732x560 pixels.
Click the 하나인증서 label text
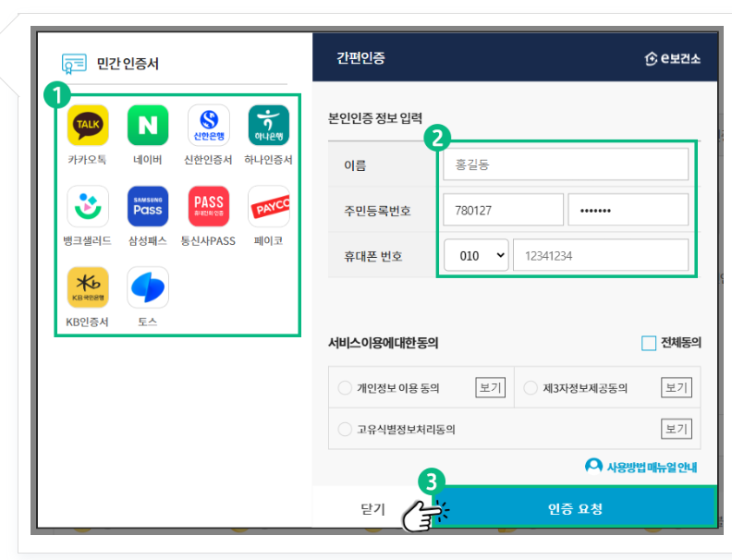(268, 160)
